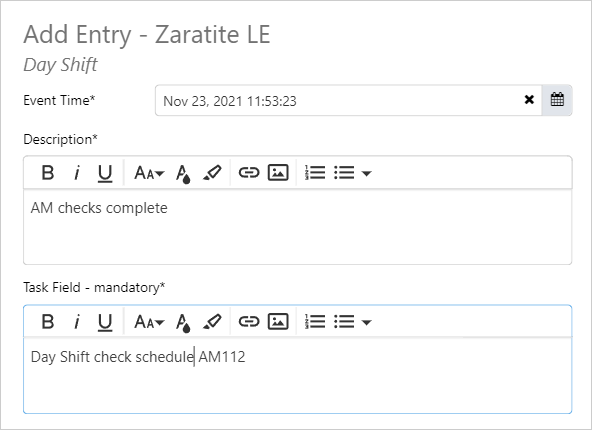Toggle Bold in Task Field toolbar
Screen dimensions: 592x430
point(48,322)
